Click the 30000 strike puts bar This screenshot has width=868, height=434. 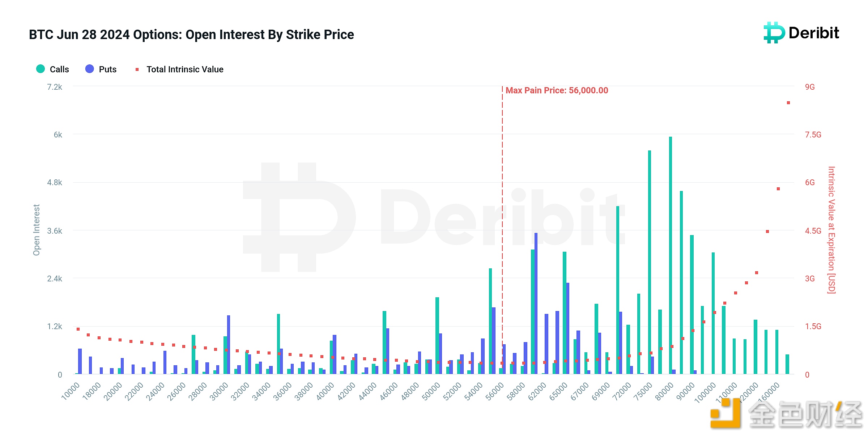(229, 344)
